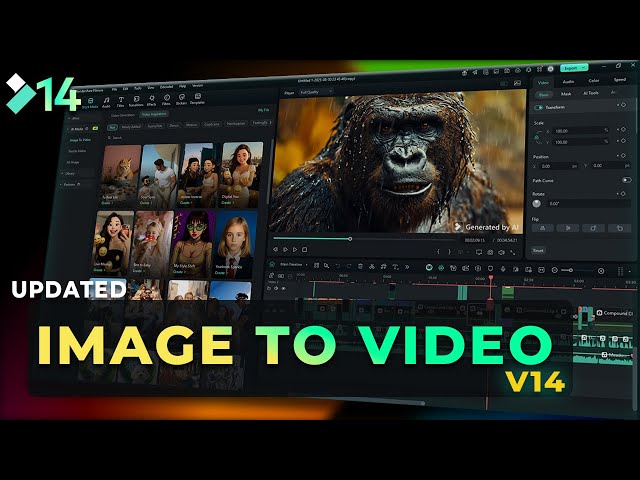Open the Main Timeline dropdown
Image resolution: width=640 pixels, height=480 pixels.
tap(293, 264)
